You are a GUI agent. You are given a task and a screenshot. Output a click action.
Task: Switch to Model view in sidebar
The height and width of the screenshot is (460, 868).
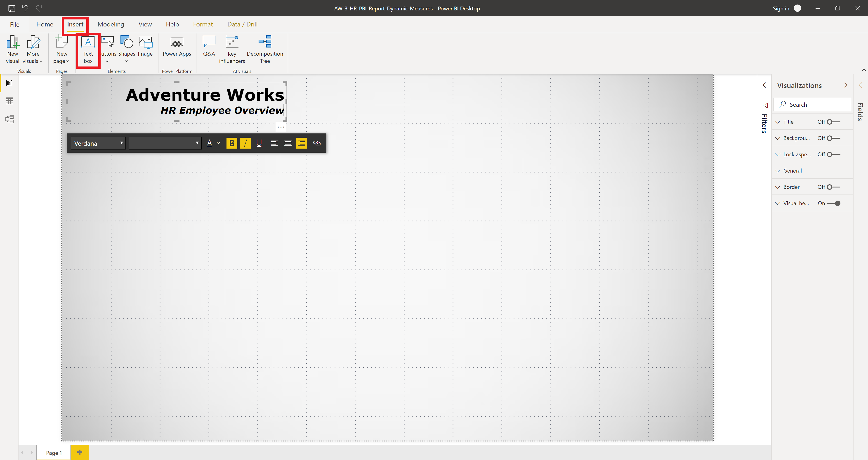pyautogui.click(x=9, y=119)
